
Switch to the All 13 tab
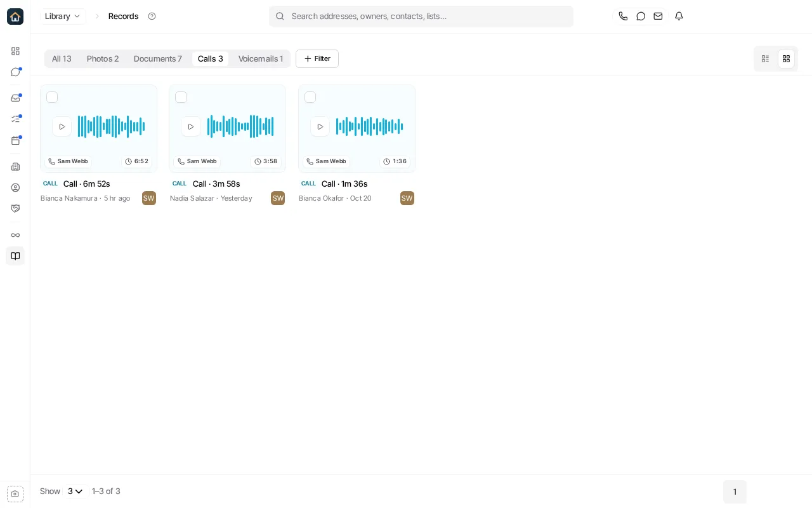click(62, 58)
